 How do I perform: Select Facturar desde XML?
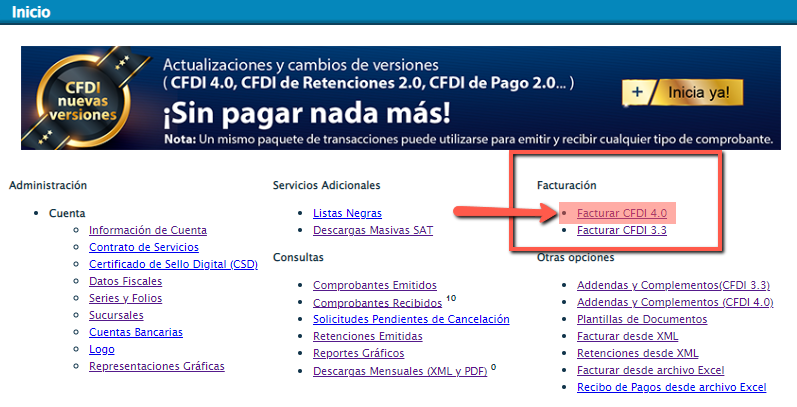(x=627, y=336)
